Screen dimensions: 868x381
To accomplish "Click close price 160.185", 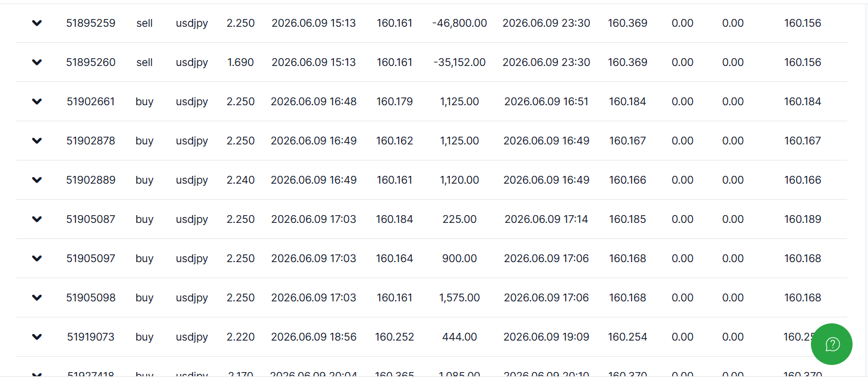I will (x=627, y=219).
